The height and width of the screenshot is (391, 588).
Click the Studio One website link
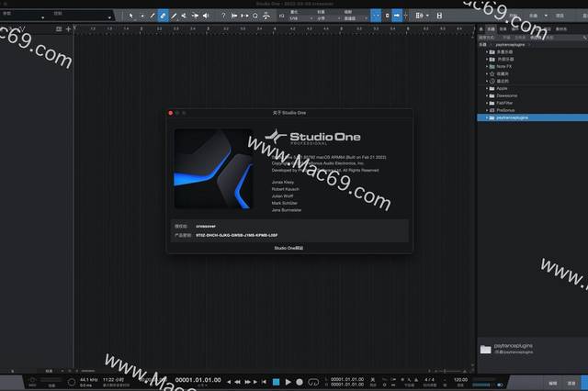288,248
